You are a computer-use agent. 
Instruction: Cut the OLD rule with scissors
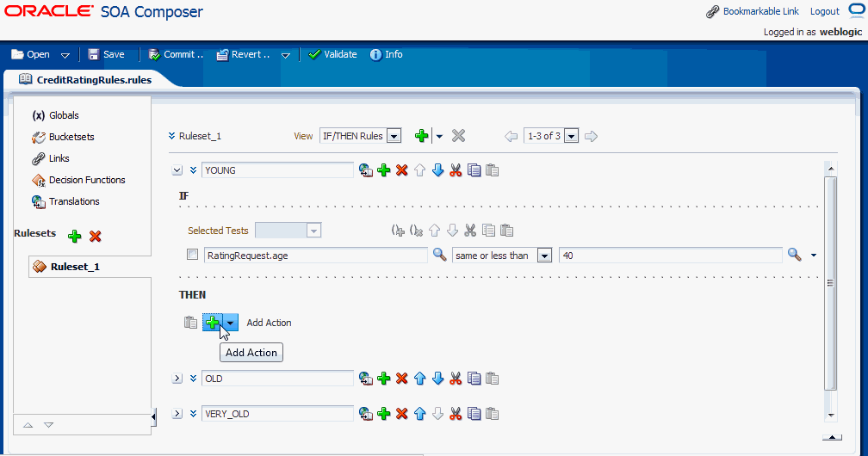tap(456, 379)
